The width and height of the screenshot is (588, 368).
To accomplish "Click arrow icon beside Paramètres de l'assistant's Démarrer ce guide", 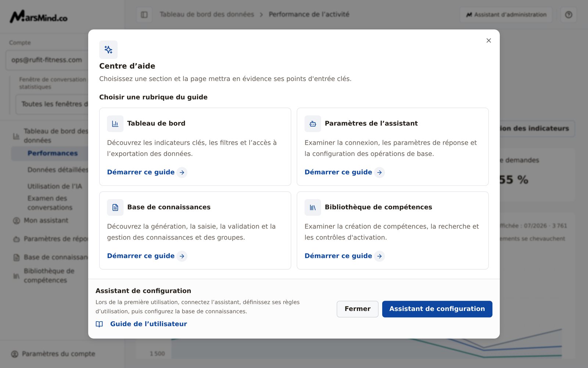I will (380, 172).
